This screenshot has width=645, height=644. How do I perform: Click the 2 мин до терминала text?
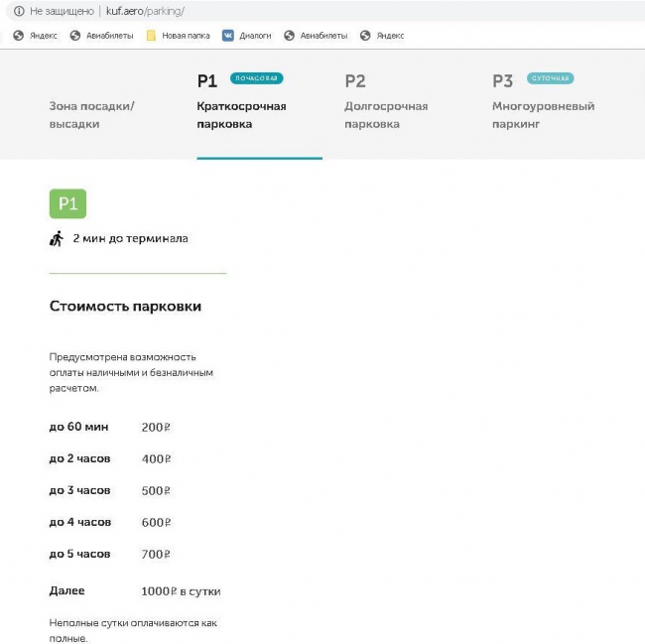click(130, 238)
